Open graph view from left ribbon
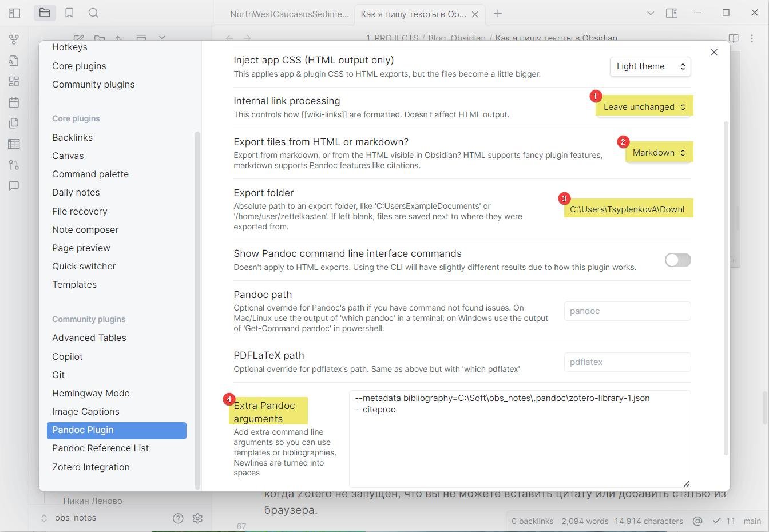 (x=14, y=39)
